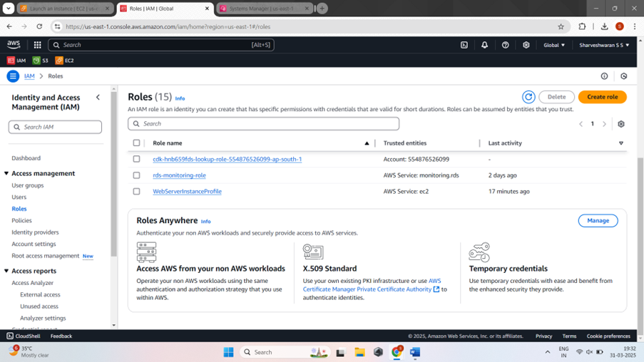Open CloudShell from top navigation bar icon
The width and height of the screenshot is (644, 362).
464,45
